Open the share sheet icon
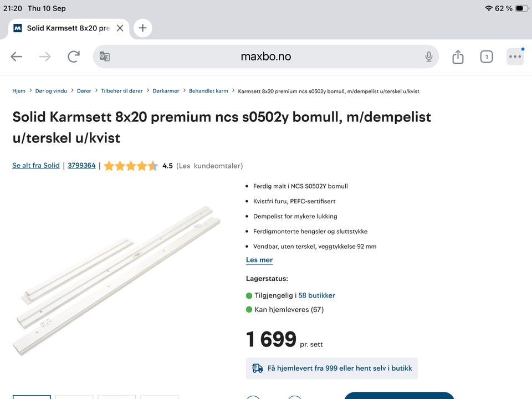The width and height of the screenshot is (532, 399). 458,57
